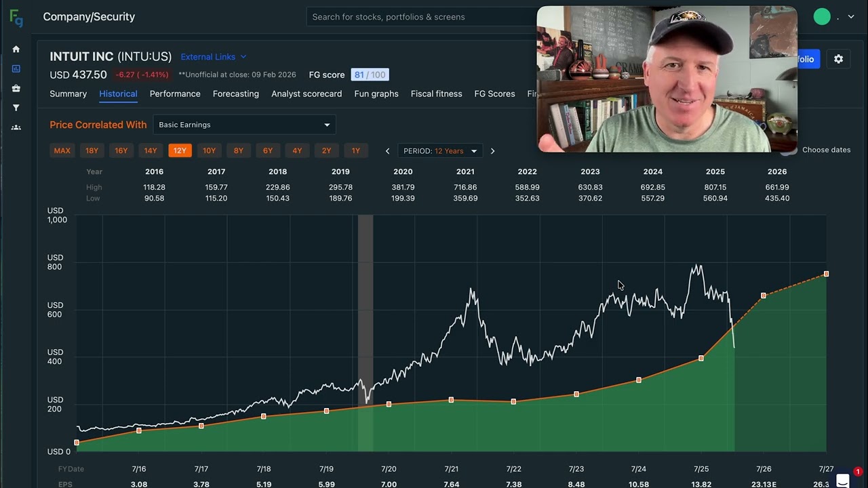Open the Analyst scorecard tab
This screenshot has height=488, width=868.
click(307, 94)
